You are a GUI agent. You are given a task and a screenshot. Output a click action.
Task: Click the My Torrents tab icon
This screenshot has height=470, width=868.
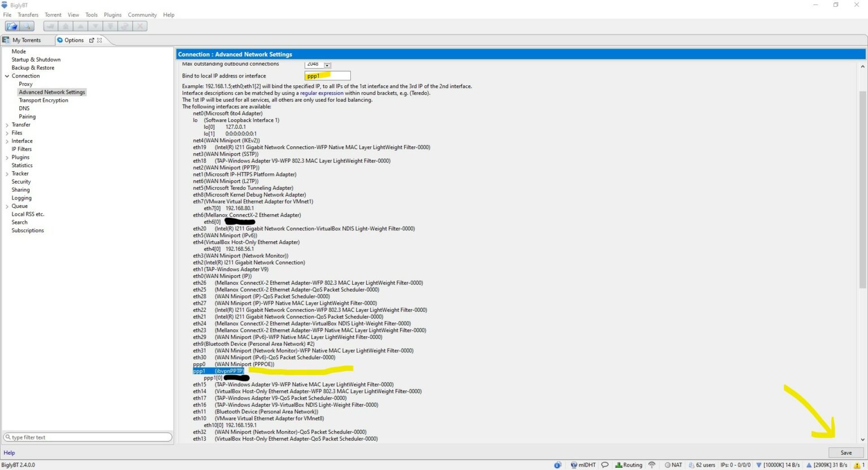click(6, 40)
